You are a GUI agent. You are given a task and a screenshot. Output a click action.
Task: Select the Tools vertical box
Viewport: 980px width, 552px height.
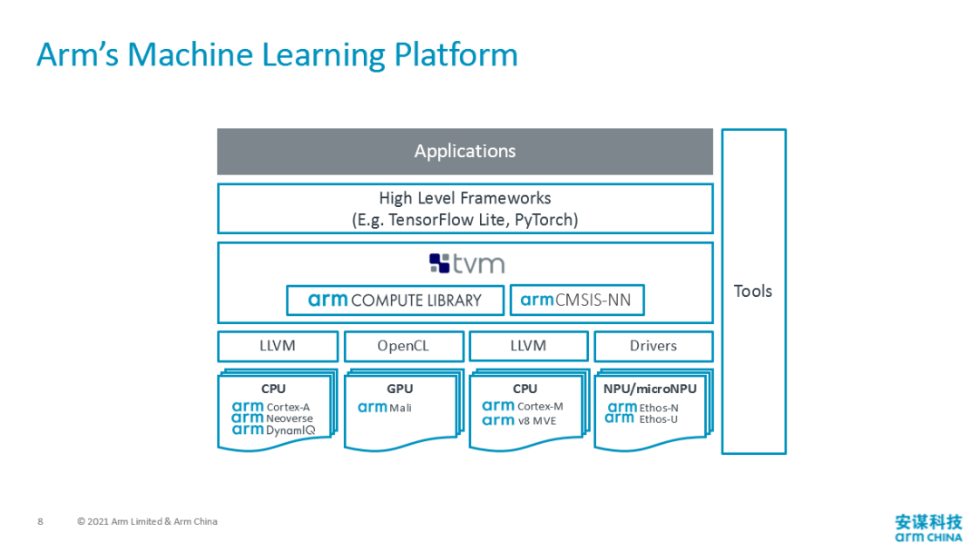tap(754, 291)
